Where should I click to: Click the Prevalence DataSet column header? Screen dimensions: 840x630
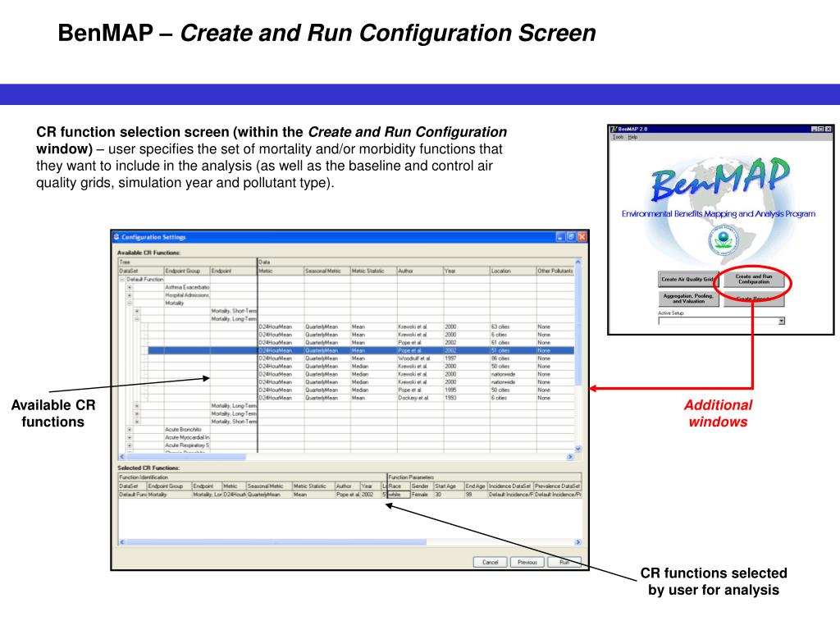558,486
